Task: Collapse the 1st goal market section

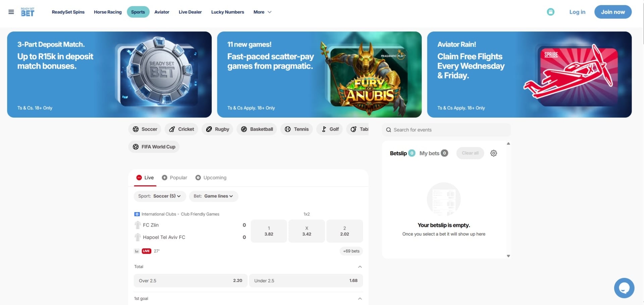Action: click(360, 299)
